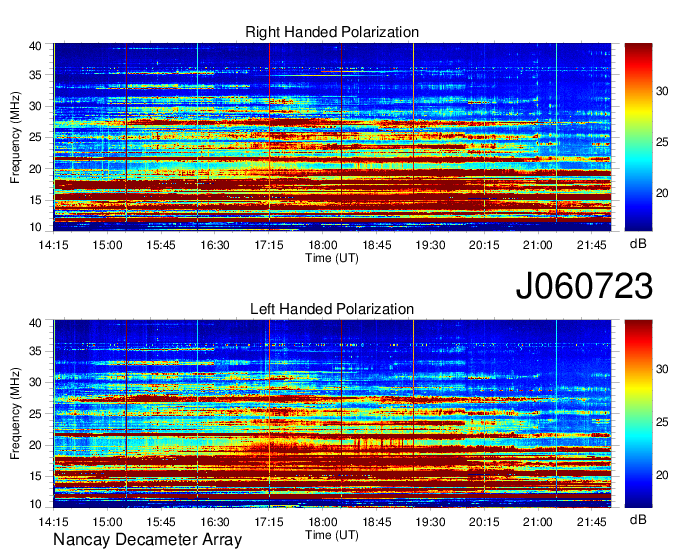This screenshot has height=552, width=680.
Task: Click the "Nancay Decameter Array" caption
Action: click(x=147, y=540)
